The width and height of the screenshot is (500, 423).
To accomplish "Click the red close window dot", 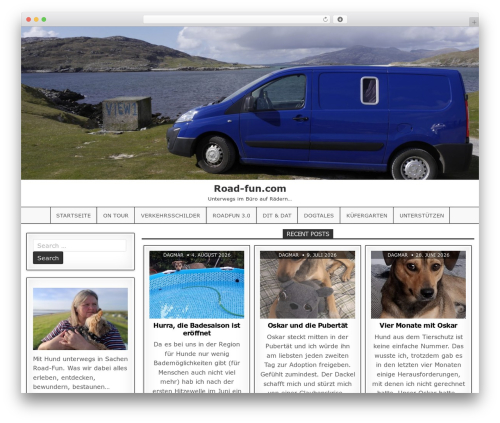I will pyautogui.click(x=29, y=19).
